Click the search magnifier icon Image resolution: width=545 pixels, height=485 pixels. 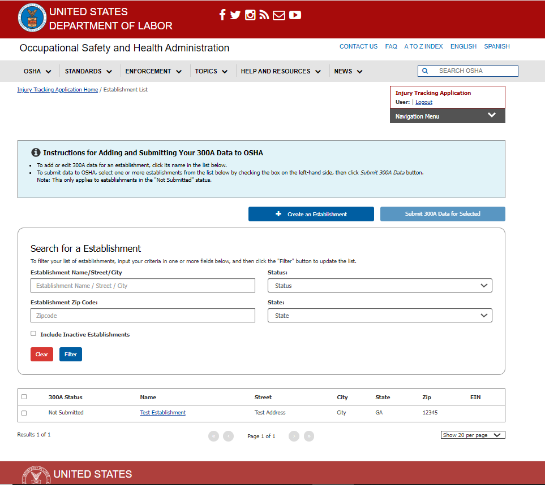click(x=425, y=71)
